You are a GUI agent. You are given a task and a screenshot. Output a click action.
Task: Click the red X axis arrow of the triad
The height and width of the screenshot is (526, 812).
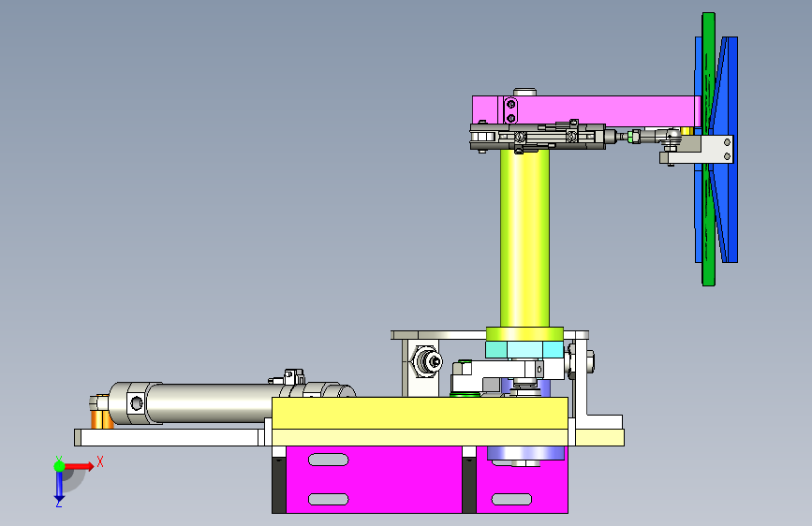click(x=79, y=466)
